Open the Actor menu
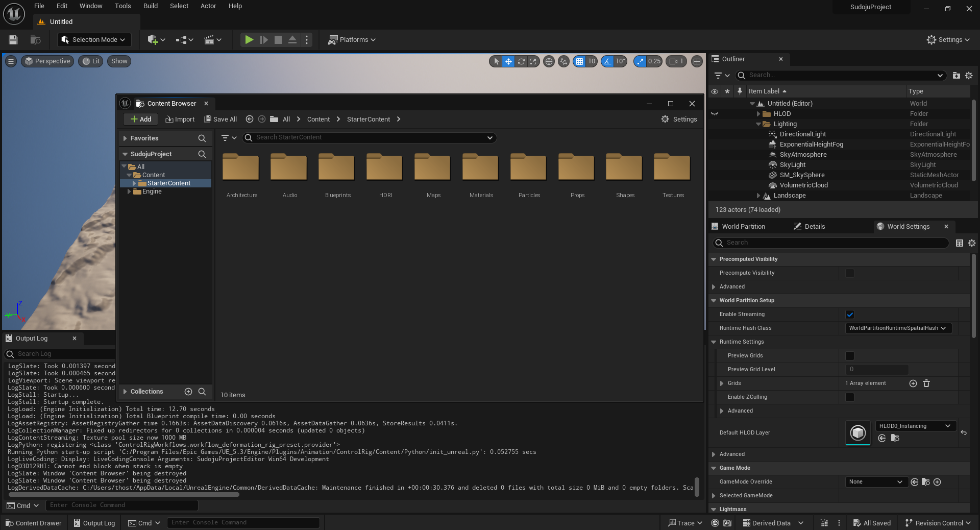This screenshot has height=530, width=980. [x=208, y=6]
